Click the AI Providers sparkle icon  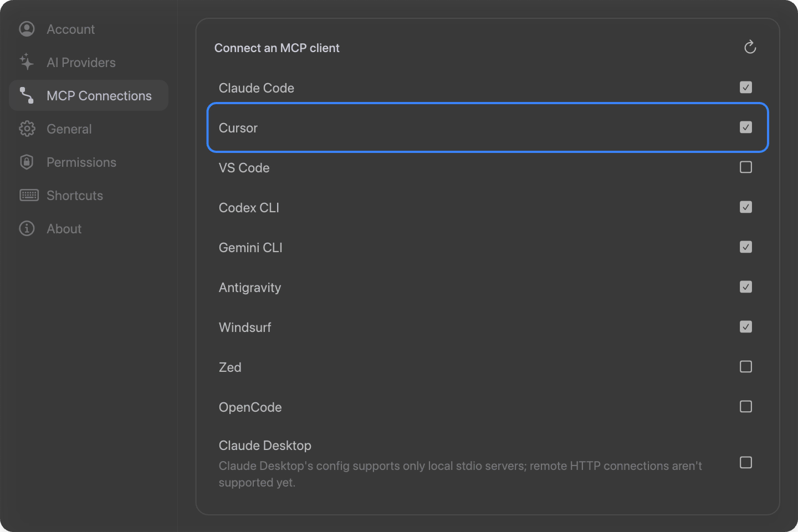[27, 62]
